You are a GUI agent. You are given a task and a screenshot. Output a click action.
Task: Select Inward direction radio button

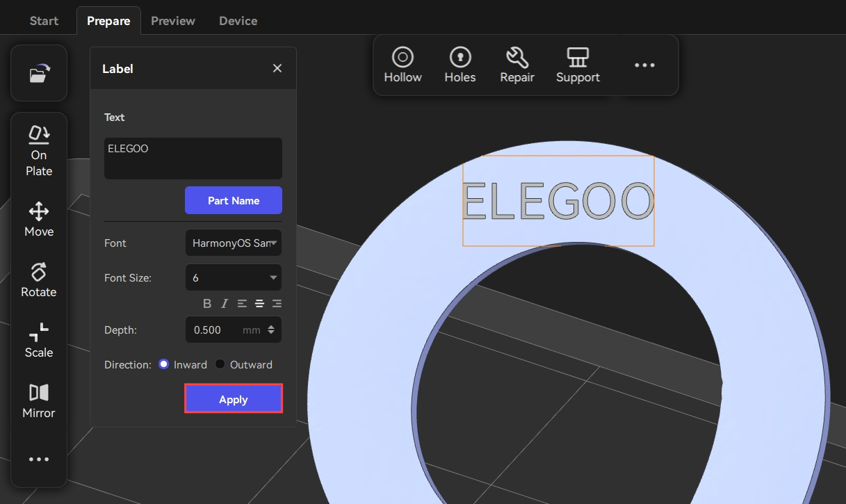(164, 364)
